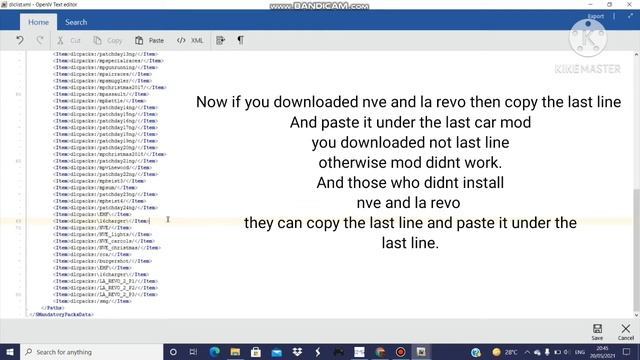Click the 'patchday24ng' item line
The image size is (640, 360).
pyautogui.click(x=105, y=208)
